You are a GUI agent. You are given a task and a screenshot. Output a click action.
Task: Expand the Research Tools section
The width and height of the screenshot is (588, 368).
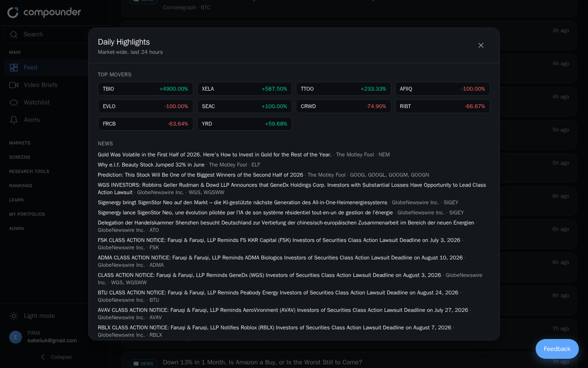point(29,172)
